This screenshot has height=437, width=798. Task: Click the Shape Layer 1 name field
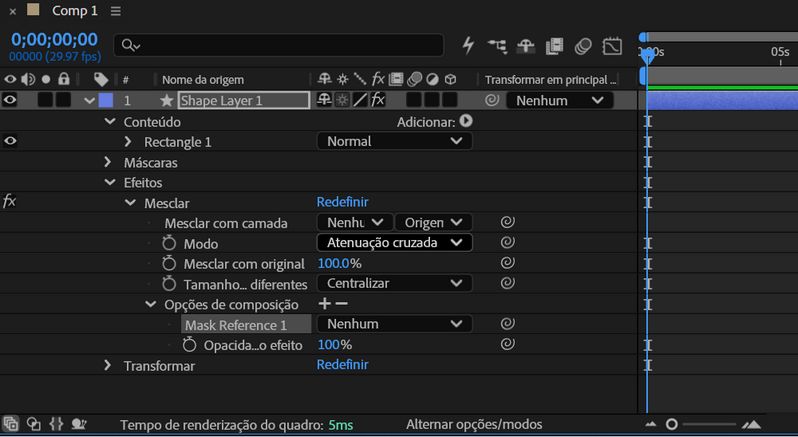[244, 100]
